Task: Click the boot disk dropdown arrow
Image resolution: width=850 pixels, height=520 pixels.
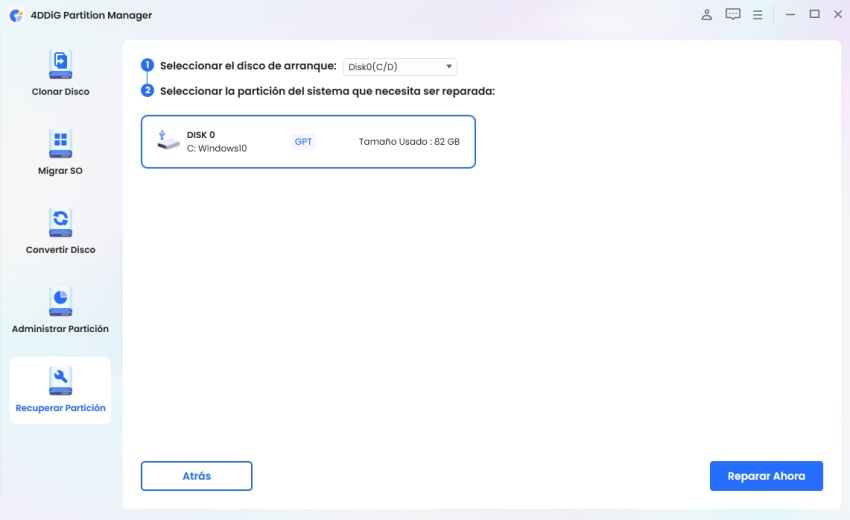Action: (x=449, y=67)
